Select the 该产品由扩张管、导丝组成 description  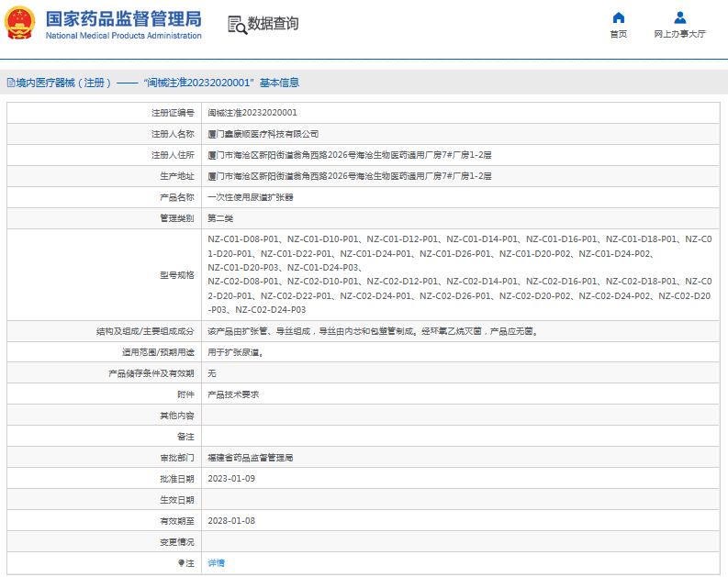[373, 331]
